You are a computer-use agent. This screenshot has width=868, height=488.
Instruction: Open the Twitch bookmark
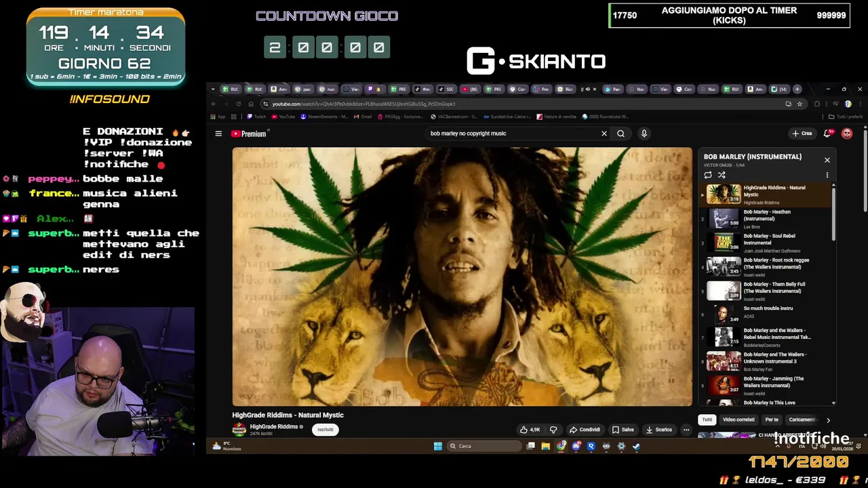point(256,117)
